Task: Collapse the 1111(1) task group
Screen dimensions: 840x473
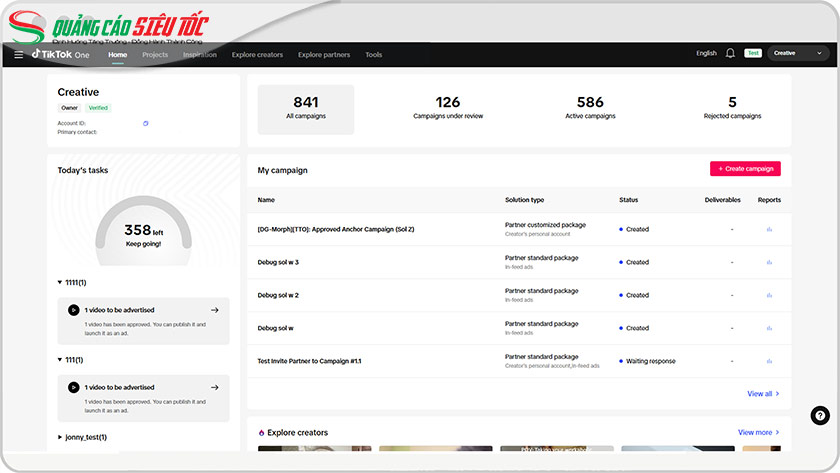Action: point(60,283)
